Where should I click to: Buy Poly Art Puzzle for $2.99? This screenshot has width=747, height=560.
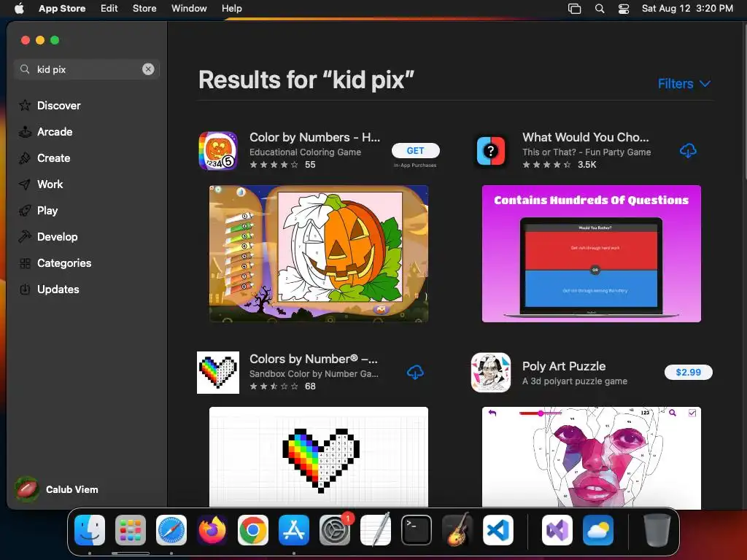pyautogui.click(x=689, y=373)
